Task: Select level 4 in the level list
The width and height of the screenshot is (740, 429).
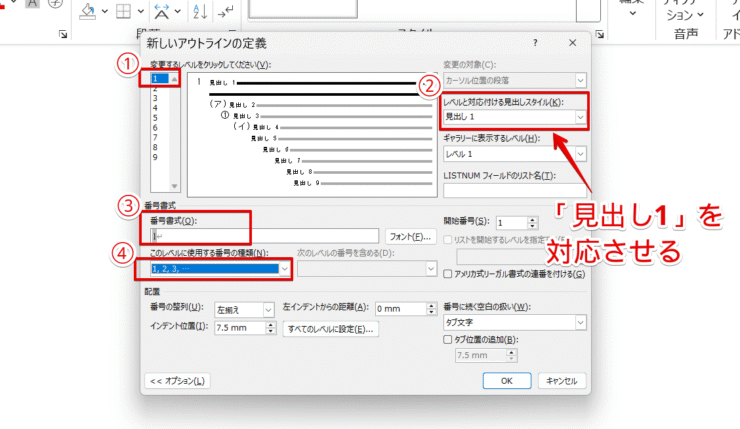Action: tap(155, 108)
